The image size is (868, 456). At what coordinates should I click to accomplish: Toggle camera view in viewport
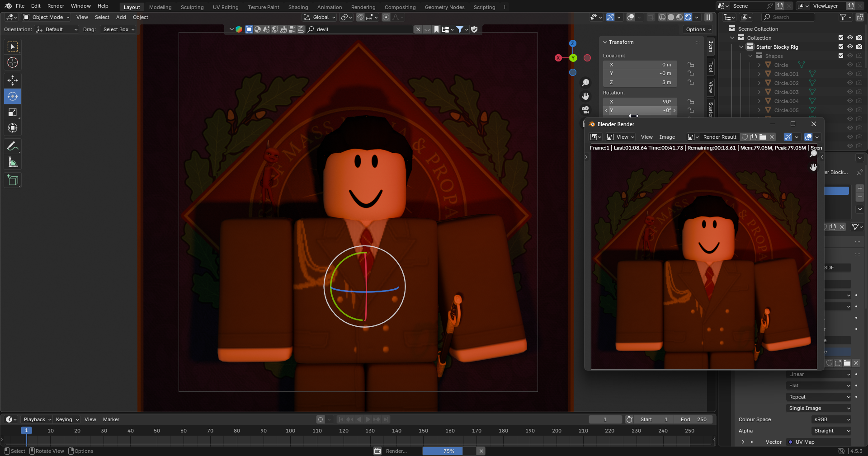(585, 110)
